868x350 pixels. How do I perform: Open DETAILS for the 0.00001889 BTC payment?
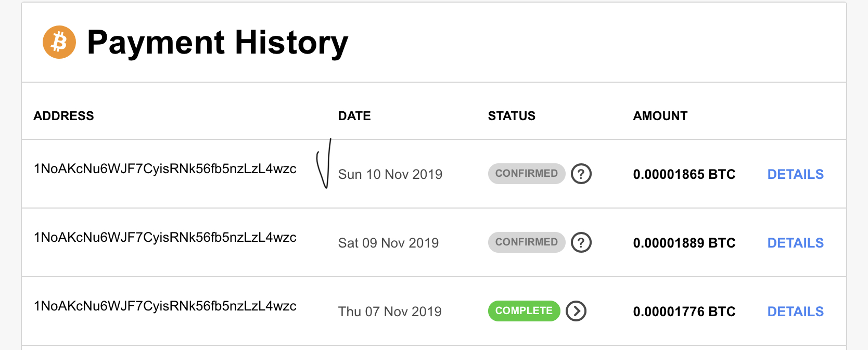point(795,243)
